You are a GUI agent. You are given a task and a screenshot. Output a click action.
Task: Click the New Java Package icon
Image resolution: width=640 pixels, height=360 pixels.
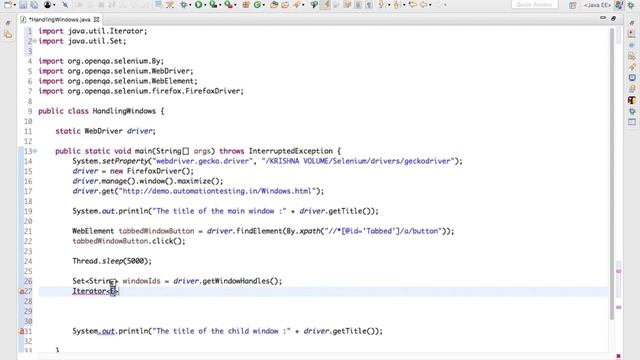coord(246,4)
